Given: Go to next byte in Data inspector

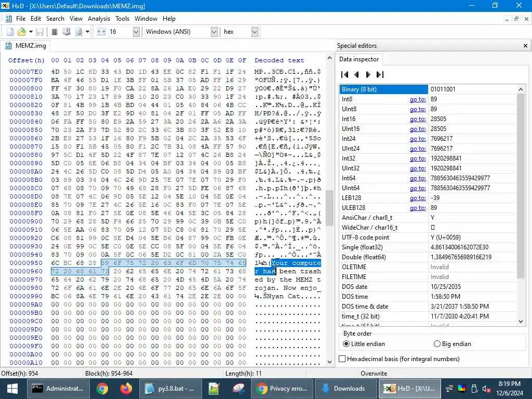Looking at the screenshot, I should [368, 74].
